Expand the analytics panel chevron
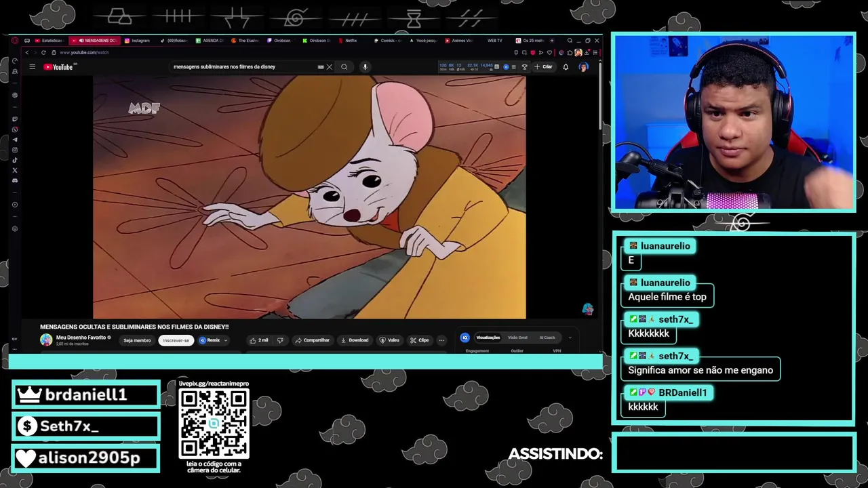868x488 pixels. (570, 338)
